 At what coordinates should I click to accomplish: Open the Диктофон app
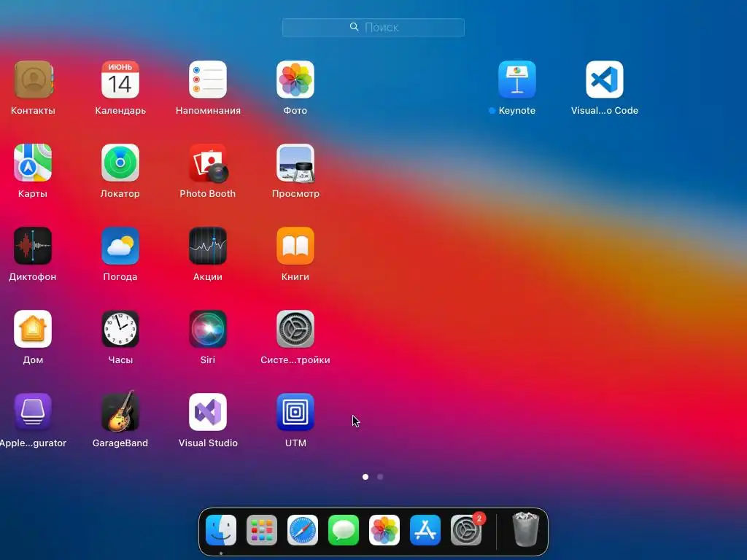click(x=33, y=246)
